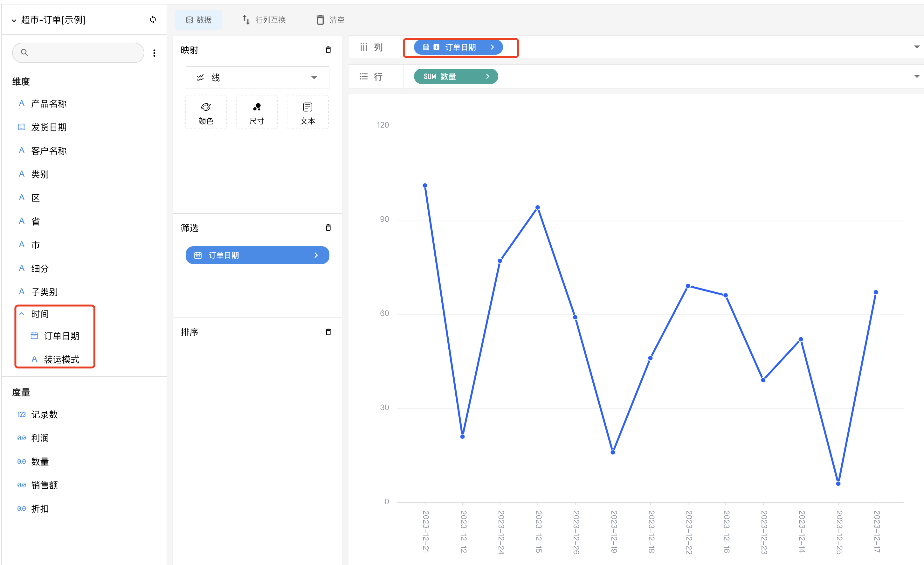Select the 产品名称 dimension

point(49,104)
